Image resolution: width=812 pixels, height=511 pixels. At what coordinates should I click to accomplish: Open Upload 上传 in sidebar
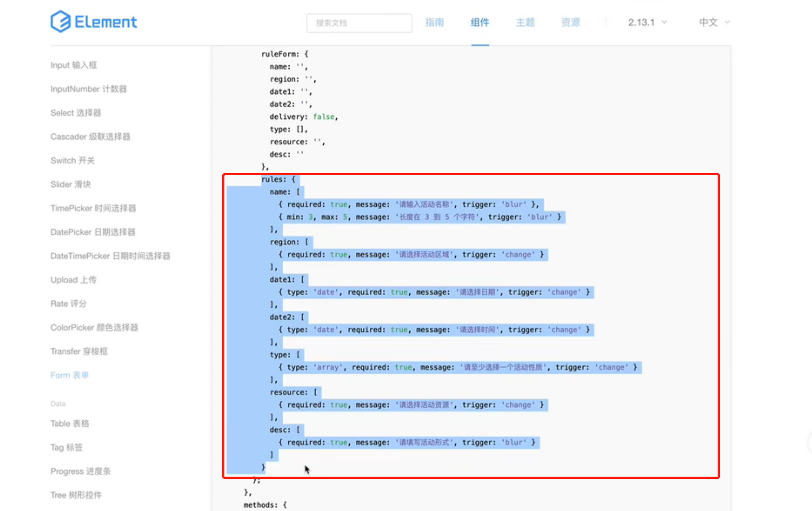point(74,280)
